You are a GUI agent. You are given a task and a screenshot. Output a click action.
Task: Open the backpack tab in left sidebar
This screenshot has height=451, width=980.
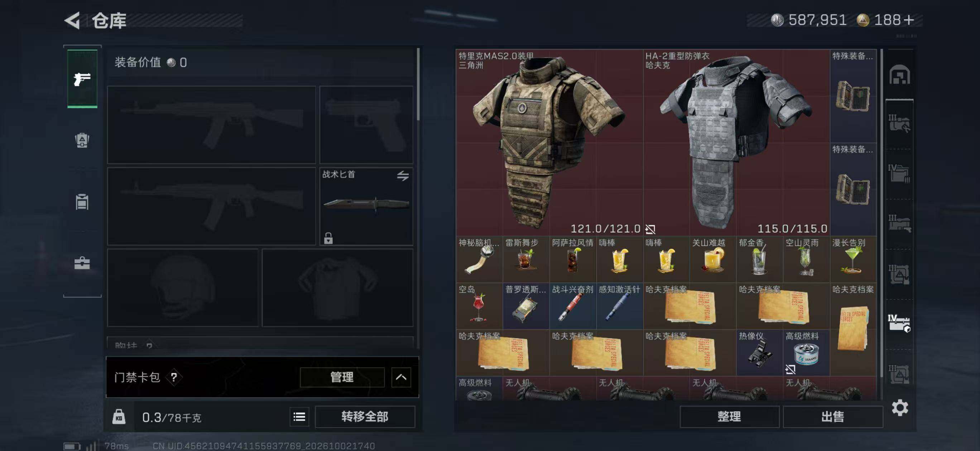point(82,140)
